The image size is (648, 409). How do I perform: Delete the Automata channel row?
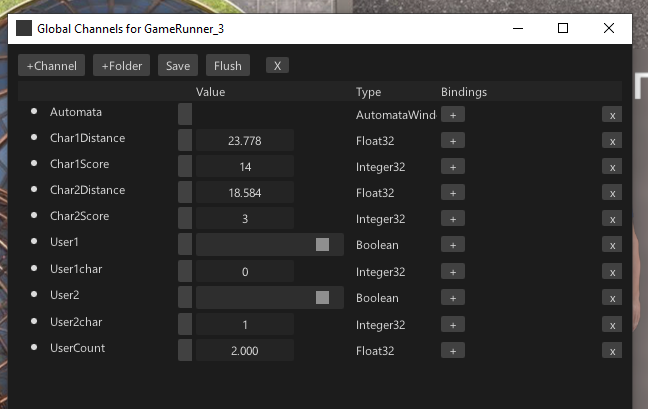(x=612, y=115)
